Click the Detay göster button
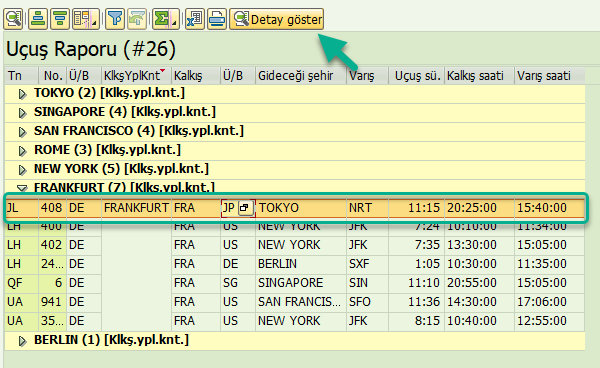This screenshot has width=600, height=368. pyautogui.click(x=276, y=19)
